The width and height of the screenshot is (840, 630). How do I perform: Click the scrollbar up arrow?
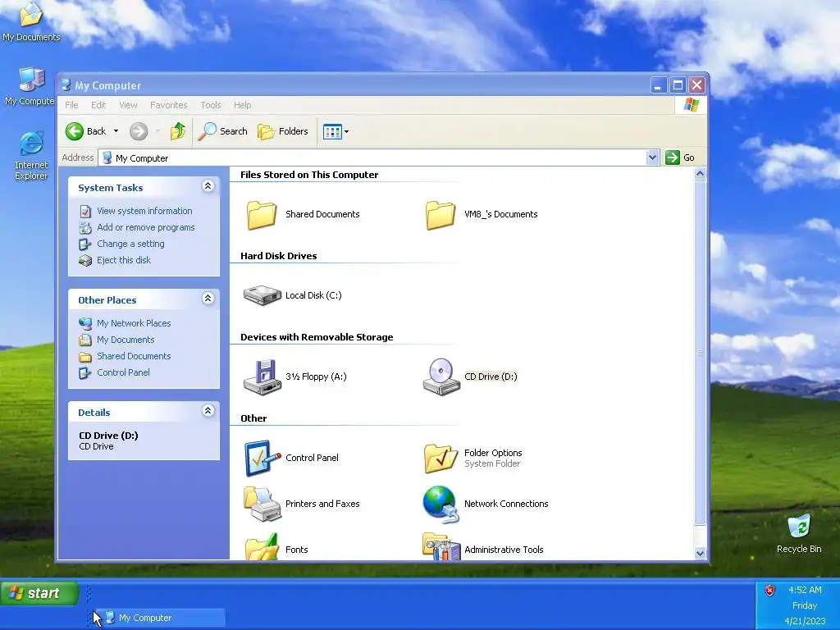click(701, 174)
